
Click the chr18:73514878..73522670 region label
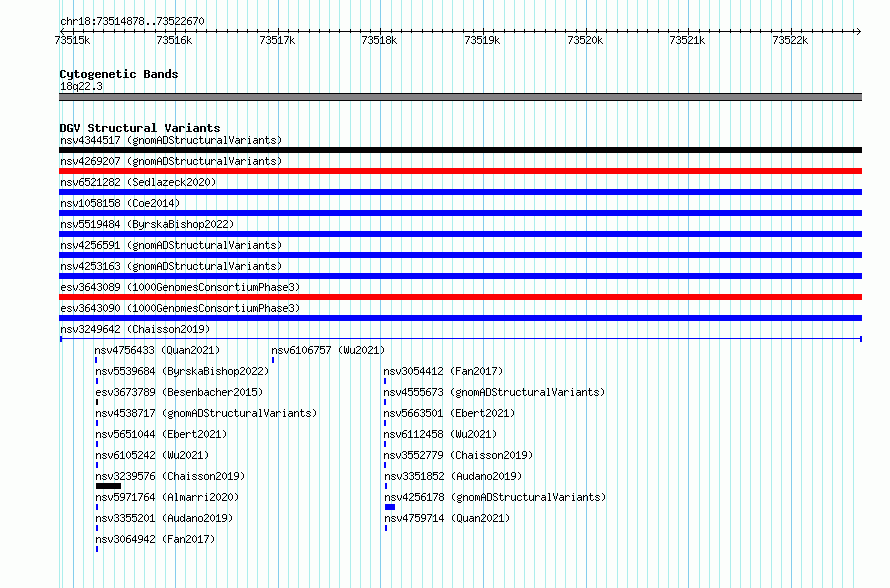[x=132, y=22]
